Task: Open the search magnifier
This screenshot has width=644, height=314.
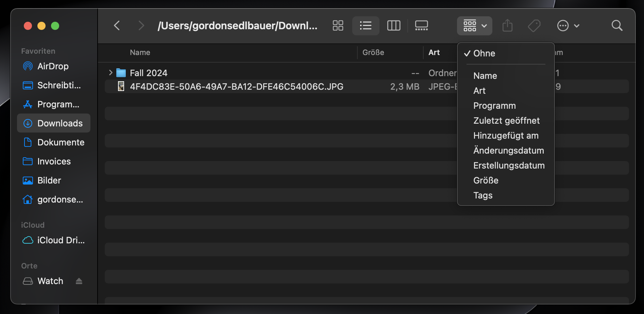Action: 617,25
